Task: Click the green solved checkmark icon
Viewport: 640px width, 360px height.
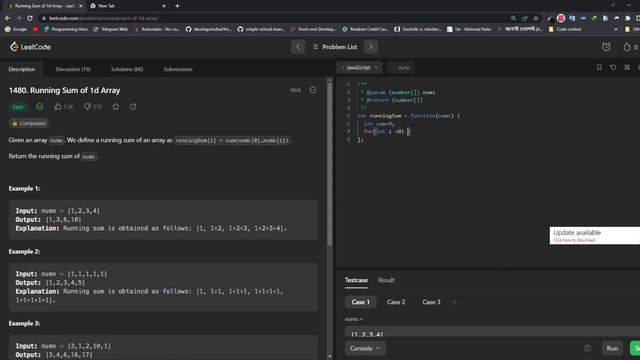Action: 40,107
